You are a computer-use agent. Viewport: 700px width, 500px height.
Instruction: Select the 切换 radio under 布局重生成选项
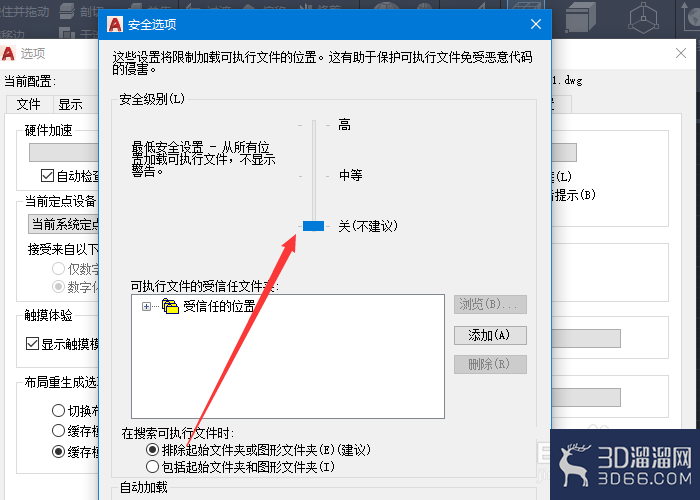click(x=58, y=410)
